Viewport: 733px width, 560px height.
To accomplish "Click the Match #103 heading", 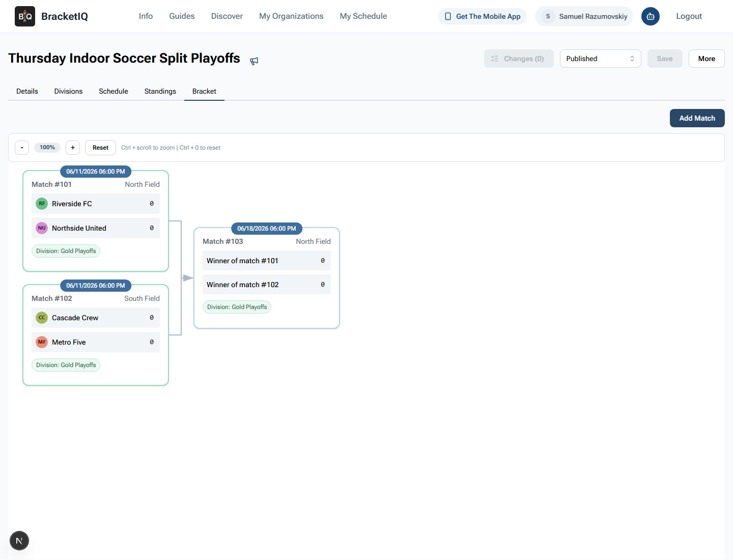I will pos(223,241).
